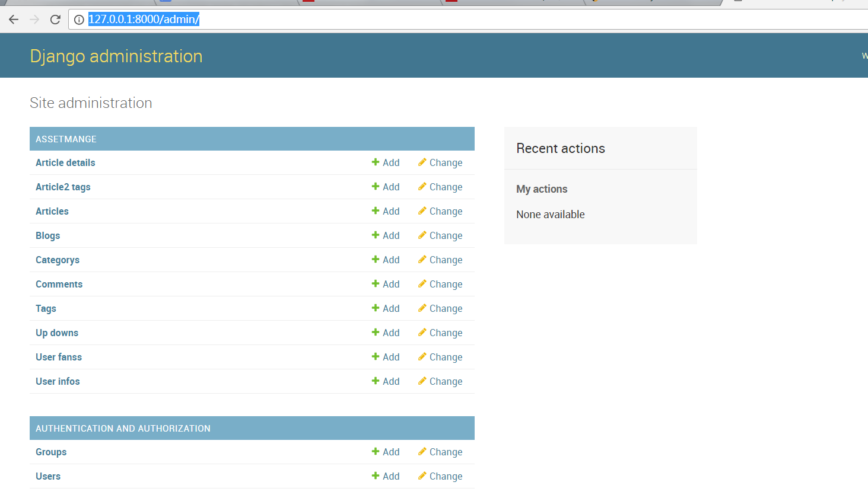Open the ASSETMANGE app section header
Image resolution: width=868 pixels, height=498 pixels.
click(66, 139)
